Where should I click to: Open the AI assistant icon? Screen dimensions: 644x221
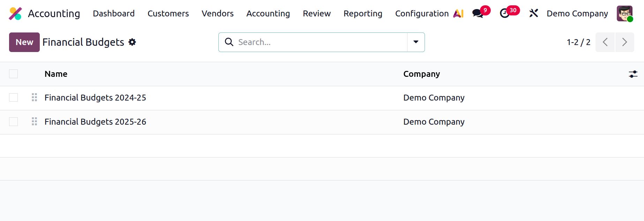pyautogui.click(x=458, y=14)
